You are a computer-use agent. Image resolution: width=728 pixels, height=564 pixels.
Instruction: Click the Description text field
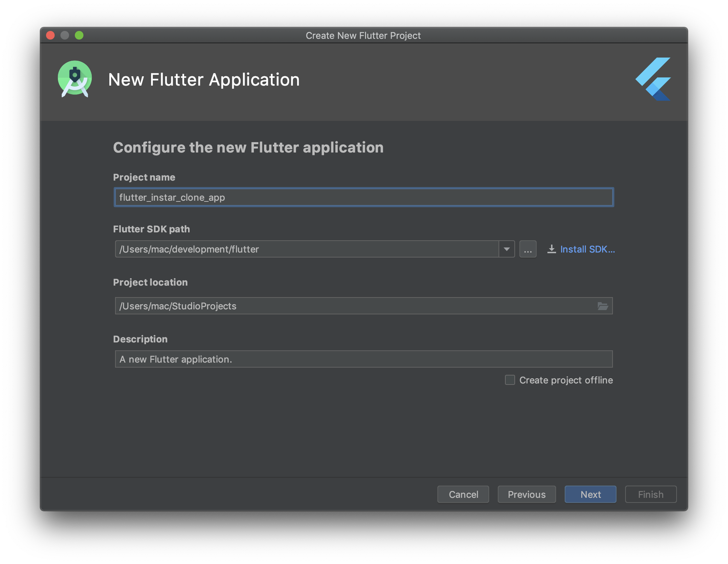pyautogui.click(x=363, y=359)
